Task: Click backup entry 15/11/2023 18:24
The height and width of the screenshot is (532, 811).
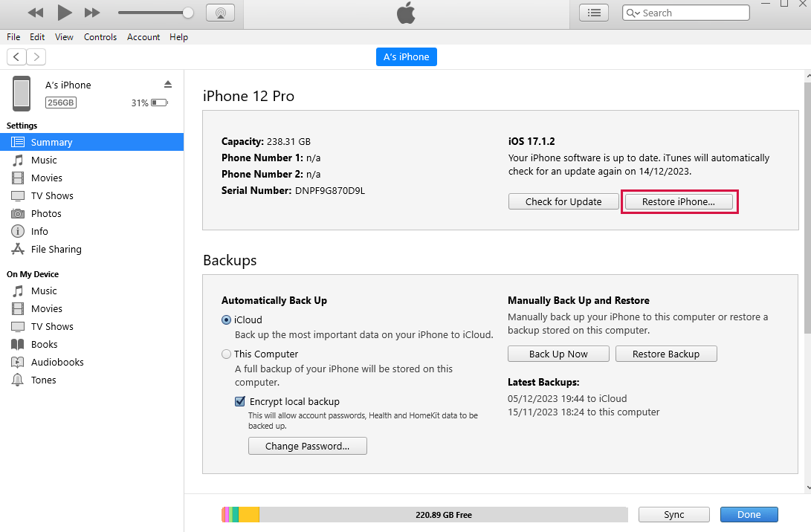Action: tap(584, 412)
